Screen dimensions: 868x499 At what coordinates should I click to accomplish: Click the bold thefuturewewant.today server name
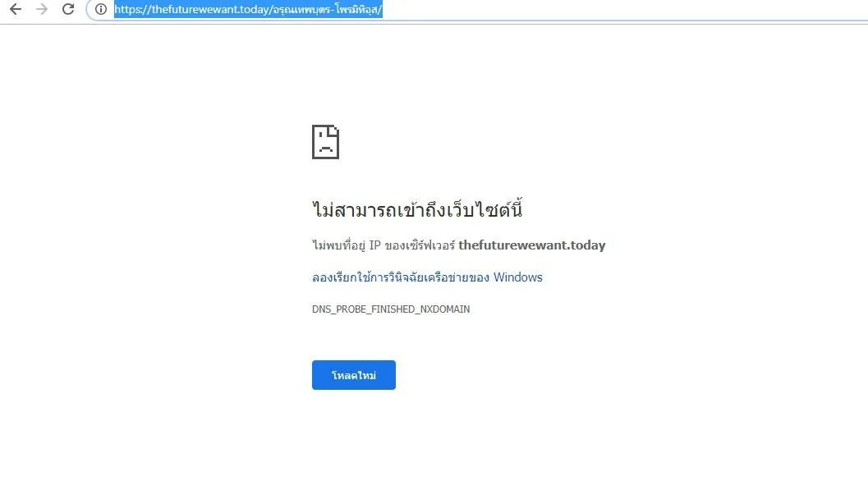(532, 245)
